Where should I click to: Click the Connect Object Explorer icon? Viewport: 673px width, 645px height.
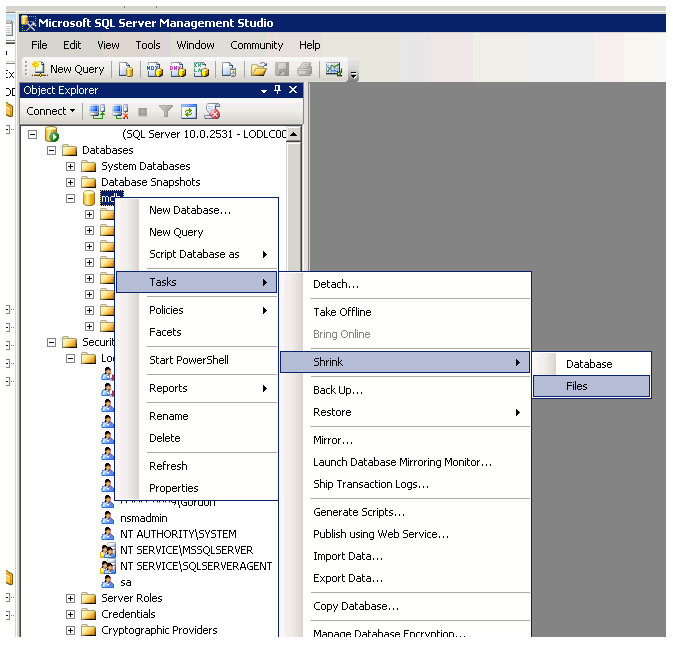point(97,111)
